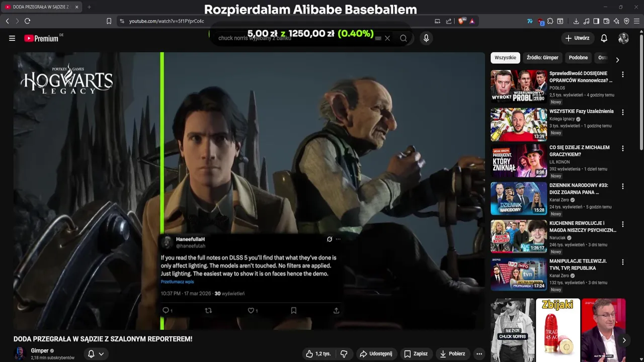
Task: Open more actions three dots under video
Action: click(479, 354)
